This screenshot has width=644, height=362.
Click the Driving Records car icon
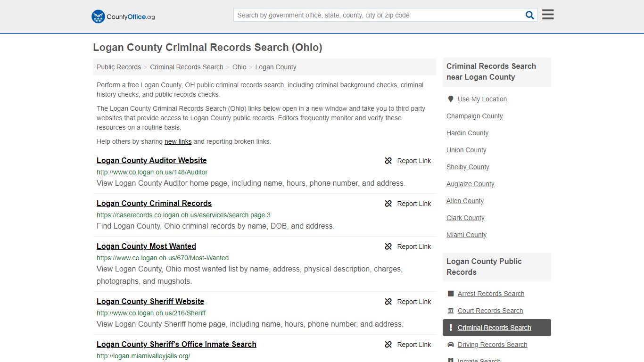point(451,345)
